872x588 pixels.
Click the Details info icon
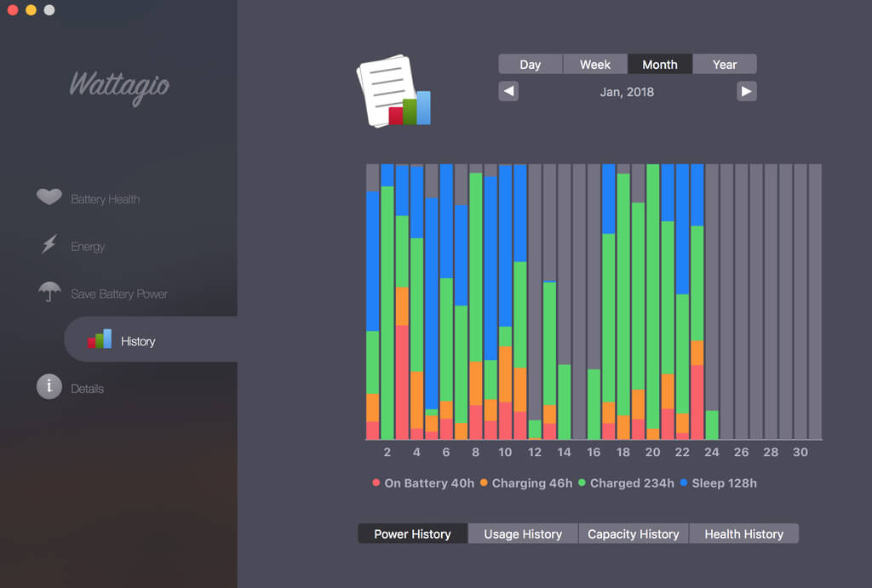tap(49, 387)
